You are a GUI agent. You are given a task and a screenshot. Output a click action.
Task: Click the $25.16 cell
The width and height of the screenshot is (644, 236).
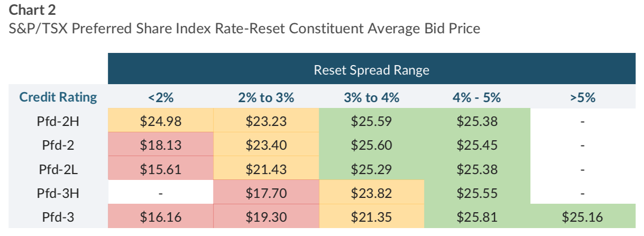point(582,217)
